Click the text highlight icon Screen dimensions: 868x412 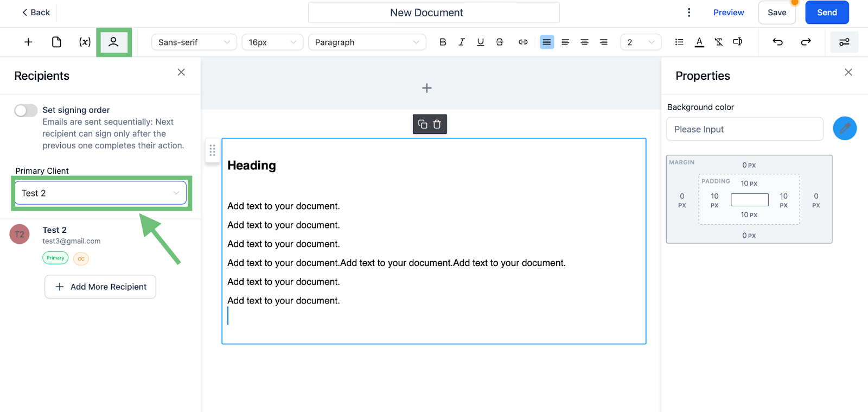(738, 42)
